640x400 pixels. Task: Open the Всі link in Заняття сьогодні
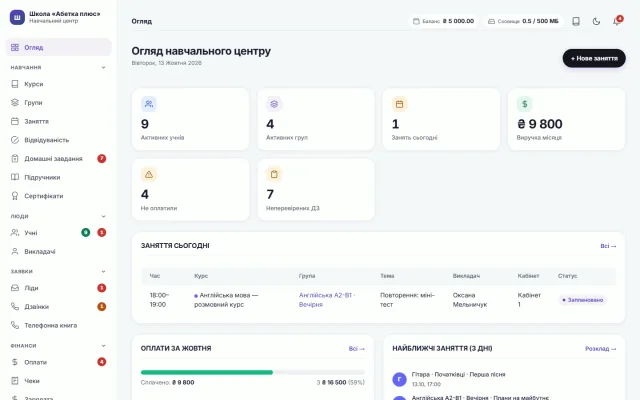[608, 246]
